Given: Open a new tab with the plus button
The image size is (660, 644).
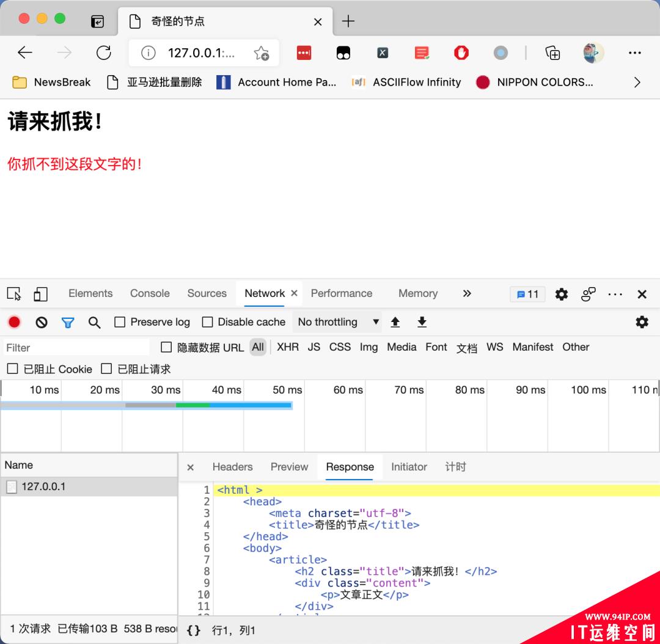Looking at the screenshot, I should point(348,21).
